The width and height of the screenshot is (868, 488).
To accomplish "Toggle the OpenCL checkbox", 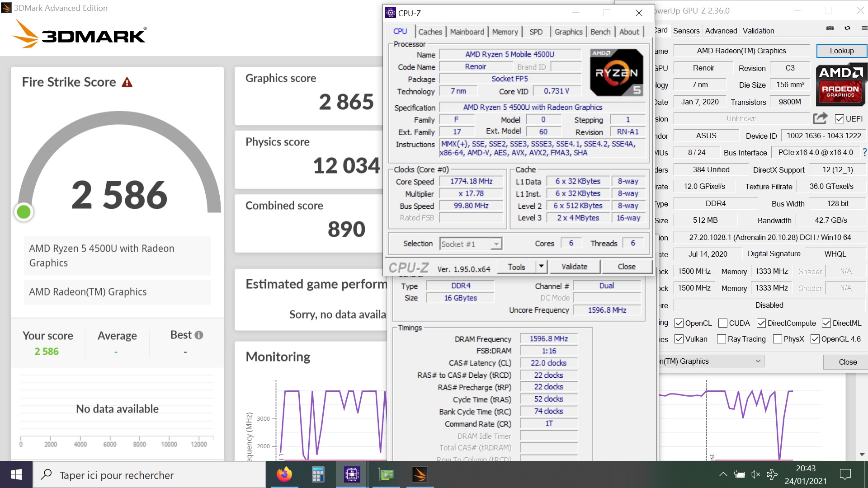I will pyautogui.click(x=679, y=323).
